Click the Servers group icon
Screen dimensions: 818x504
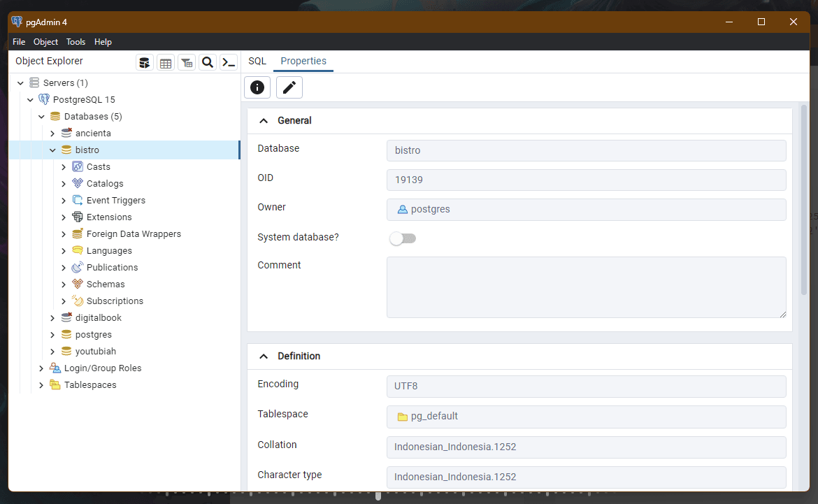(34, 82)
